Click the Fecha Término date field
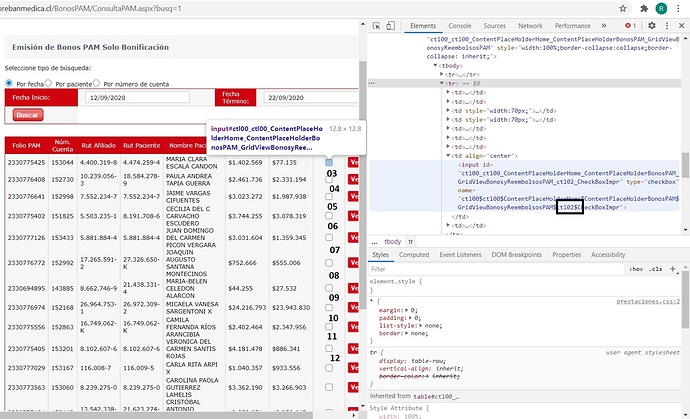Screen dimensions: 690x419 tap(311, 97)
